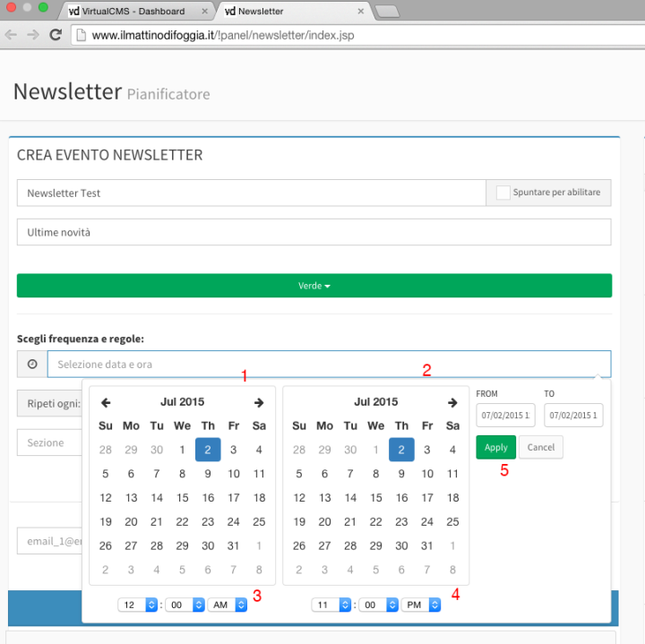Open the green Verde color dropdown
This screenshot has width=645, height=644.
pyautogui.click(x=314, y=286)
